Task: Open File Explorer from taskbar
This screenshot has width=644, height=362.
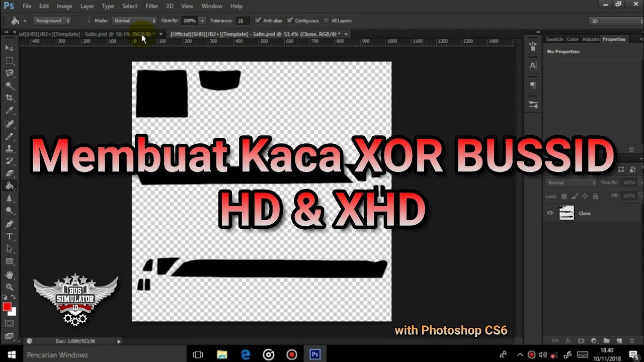Action: coord(221,354)
